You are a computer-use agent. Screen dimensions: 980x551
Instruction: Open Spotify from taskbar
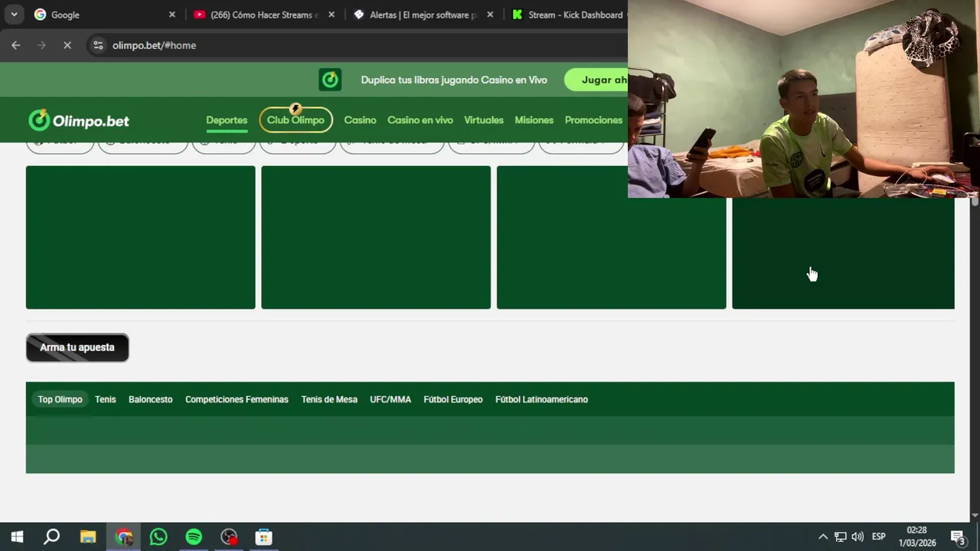pos(194,536)
